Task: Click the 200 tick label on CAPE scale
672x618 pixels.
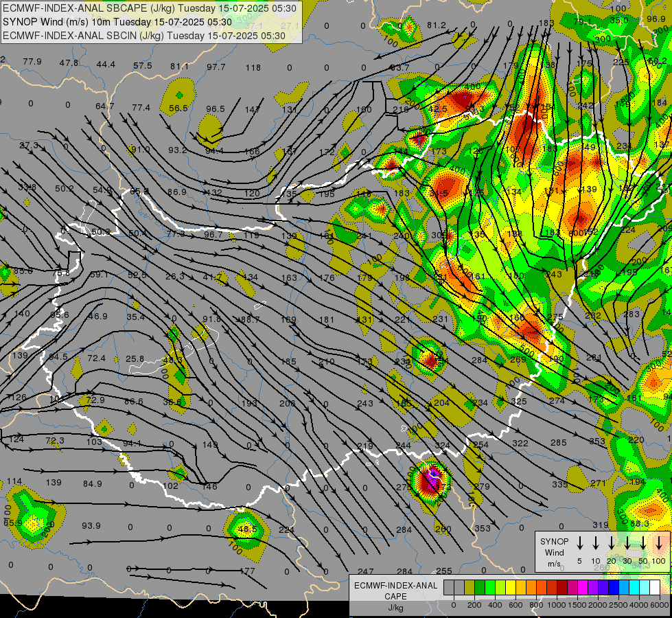Action: click(x=474, y=605)
